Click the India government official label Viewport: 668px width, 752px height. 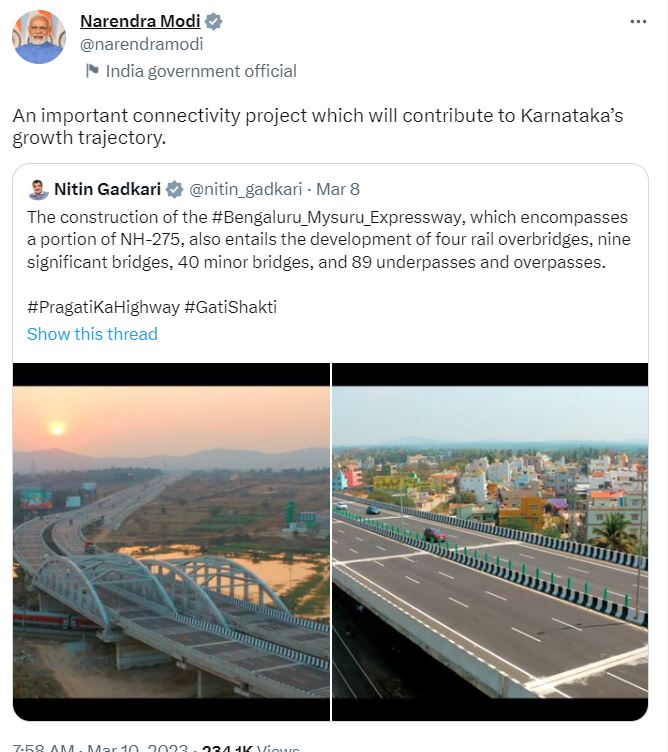point(201,71)
